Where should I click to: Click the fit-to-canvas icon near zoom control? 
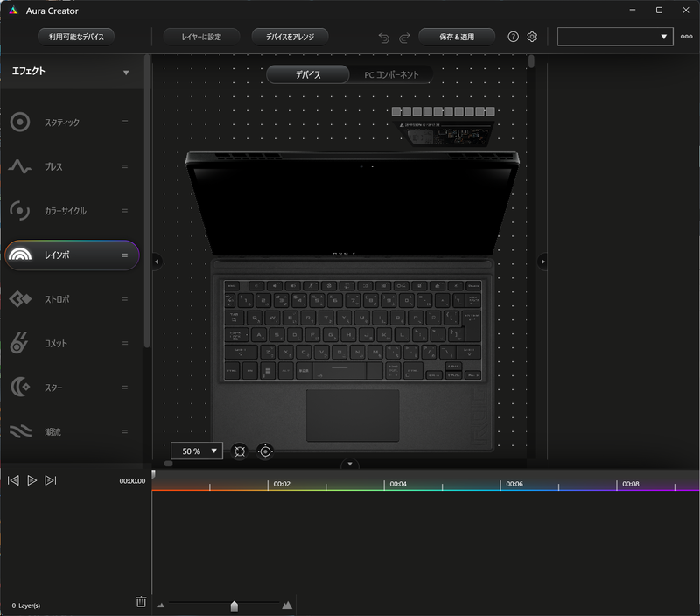[240, 451]
